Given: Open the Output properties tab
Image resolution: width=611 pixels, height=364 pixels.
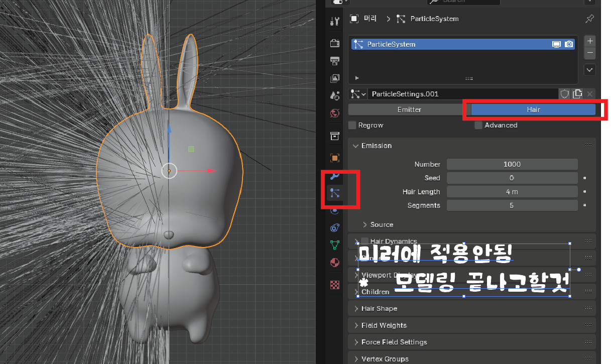Looking at the screenshot, I should [x=335, y=61].
